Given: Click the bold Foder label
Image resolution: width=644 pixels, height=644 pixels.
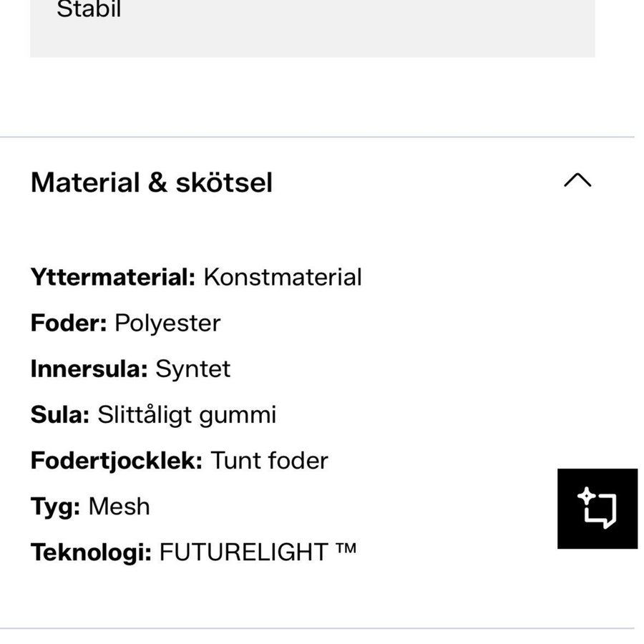Looking at the screenshot, I should (x=69, y=323).
